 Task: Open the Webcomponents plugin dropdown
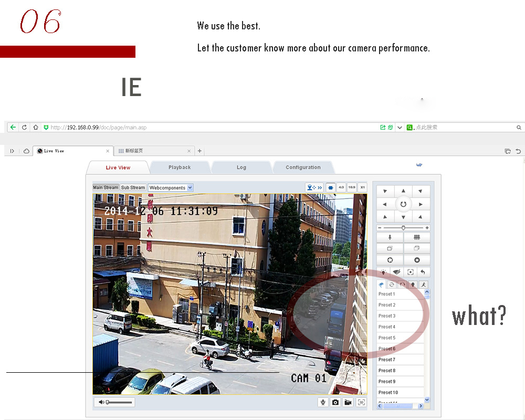tap(171, 187)
